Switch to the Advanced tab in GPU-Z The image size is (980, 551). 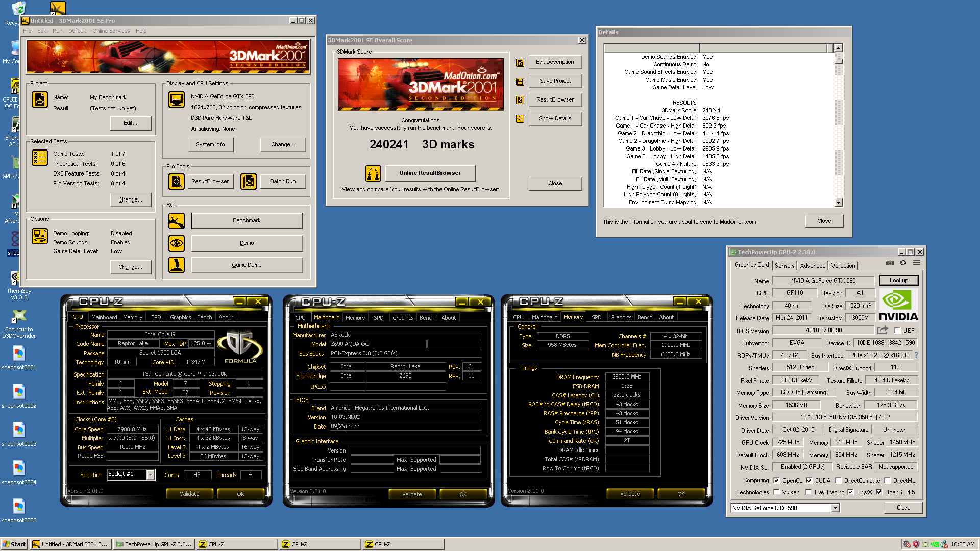(812, 266)
